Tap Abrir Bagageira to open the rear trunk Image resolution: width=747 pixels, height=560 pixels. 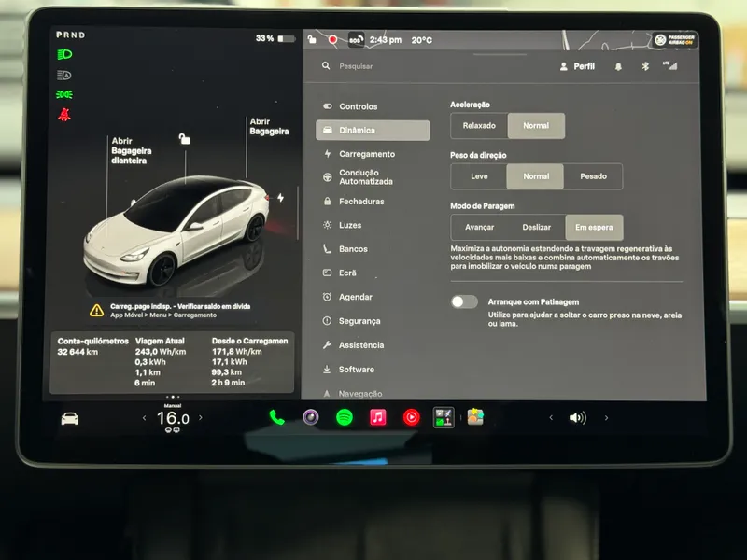tap(269, 127)
